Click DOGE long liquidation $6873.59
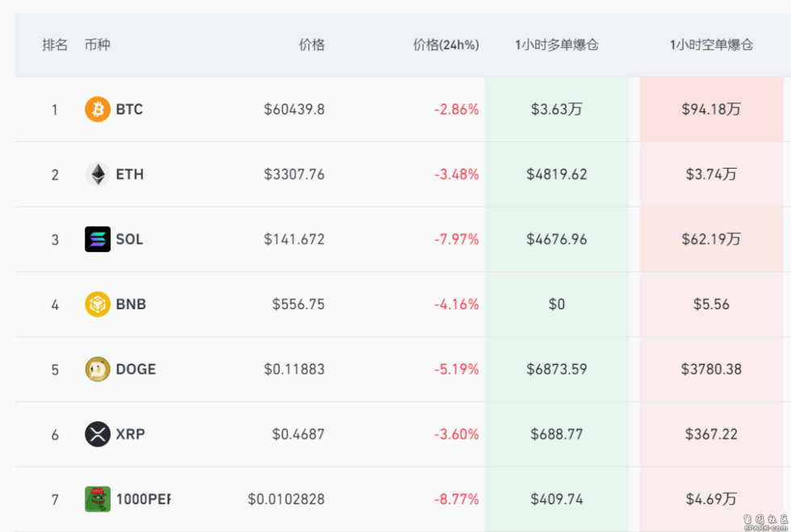This screenshot has width=791, height=532. (556, 370)
